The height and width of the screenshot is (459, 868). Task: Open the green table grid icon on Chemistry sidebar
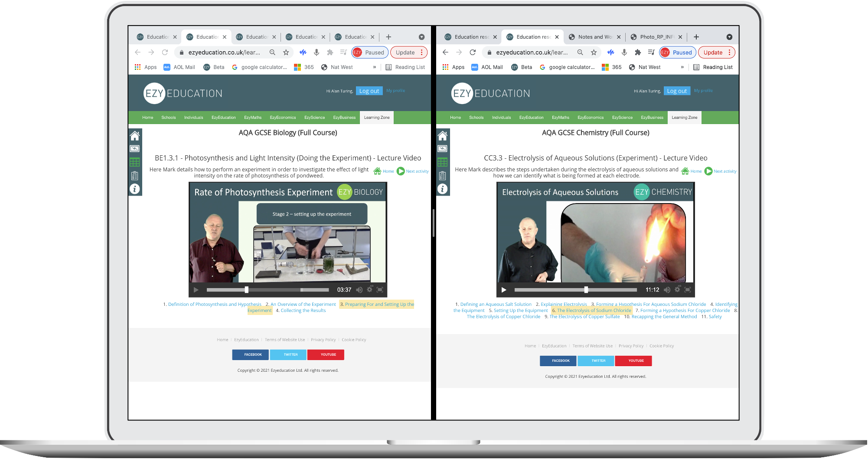442,162
